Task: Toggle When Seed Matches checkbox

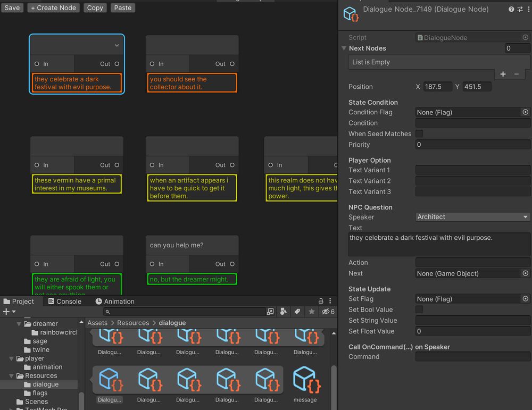Action: [x=419, y=134]
